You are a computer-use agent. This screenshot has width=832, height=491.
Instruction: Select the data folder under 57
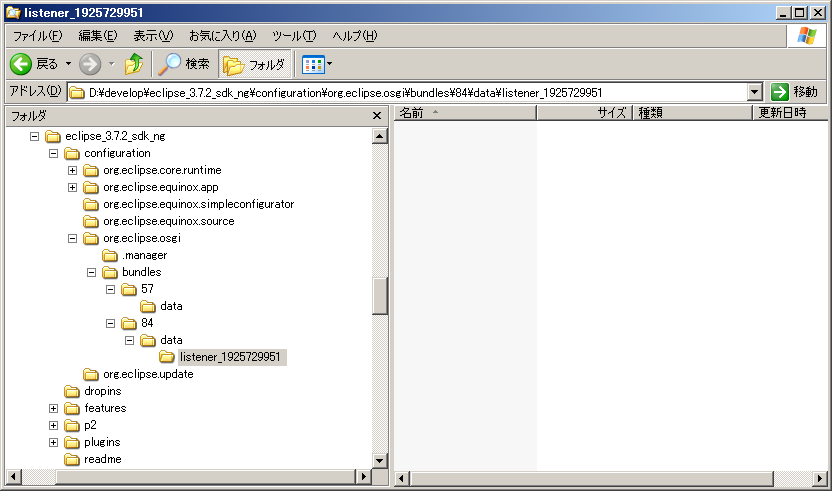(171, 306)
